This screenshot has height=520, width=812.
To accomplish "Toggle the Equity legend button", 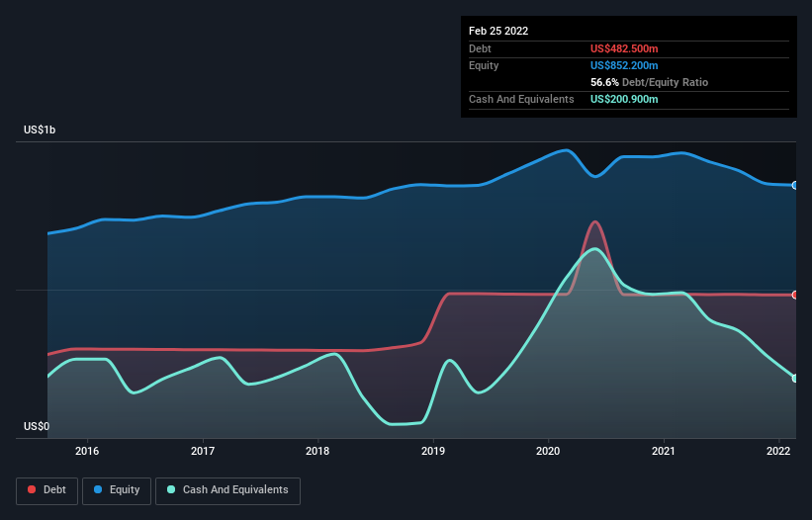I will (117, 490).
